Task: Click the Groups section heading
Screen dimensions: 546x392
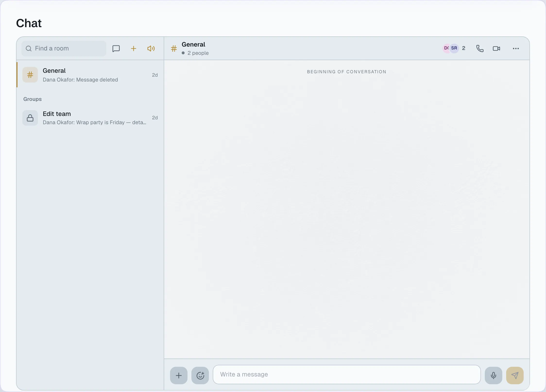Action: point(33,99)
